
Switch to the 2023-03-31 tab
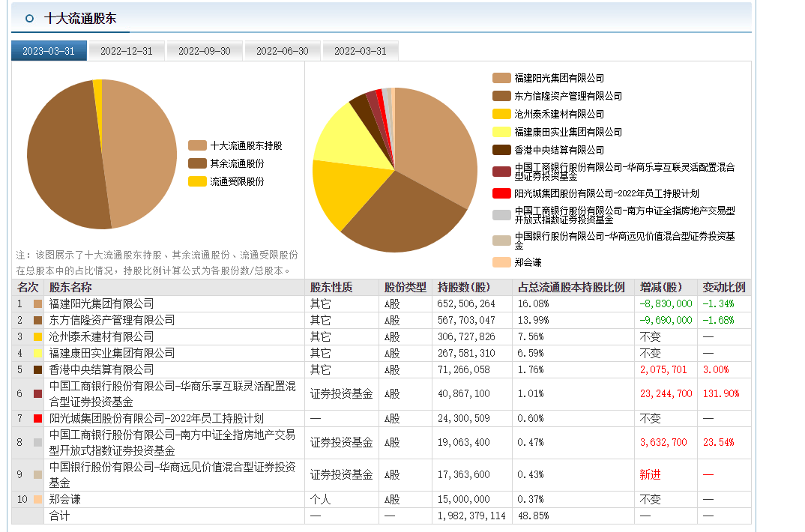[x=48, y=50]
